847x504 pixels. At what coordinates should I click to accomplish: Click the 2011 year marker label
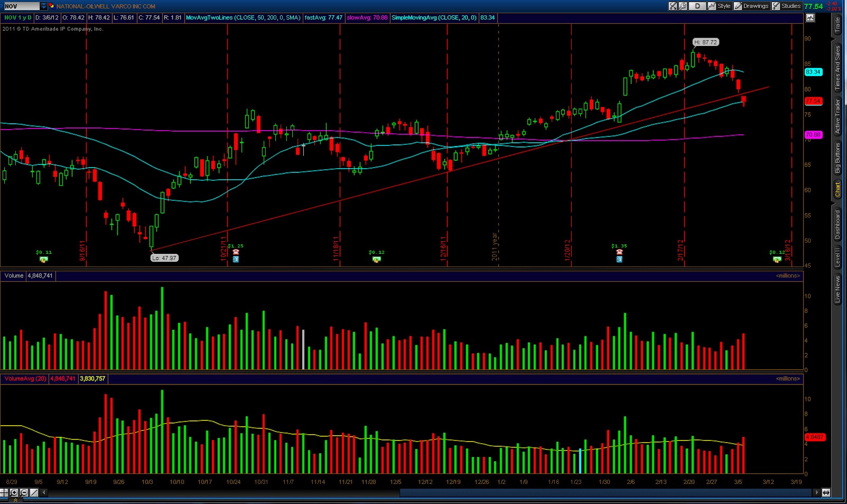pyautogui.click(x=495, y=246)
